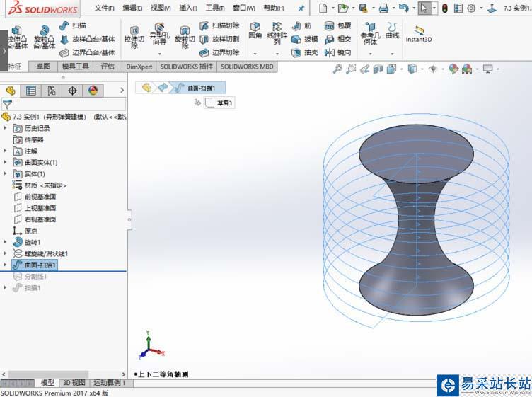Open the 帮助(H) menu

click(274, 8)
